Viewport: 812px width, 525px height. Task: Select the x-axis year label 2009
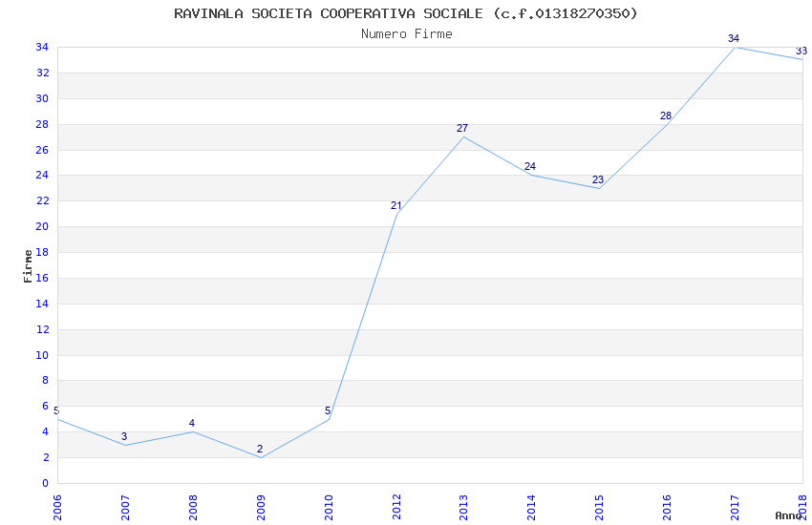(x=261, y=508)
